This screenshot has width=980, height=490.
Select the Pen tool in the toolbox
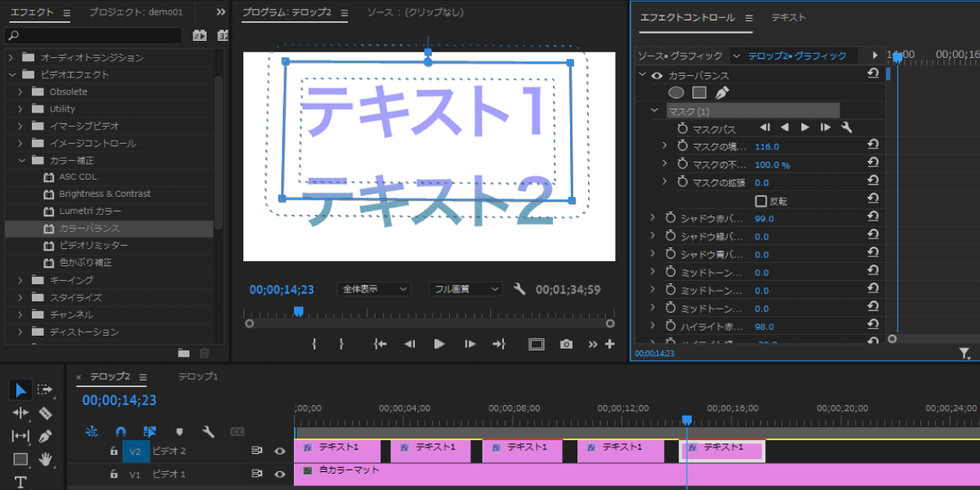point(45,436)
